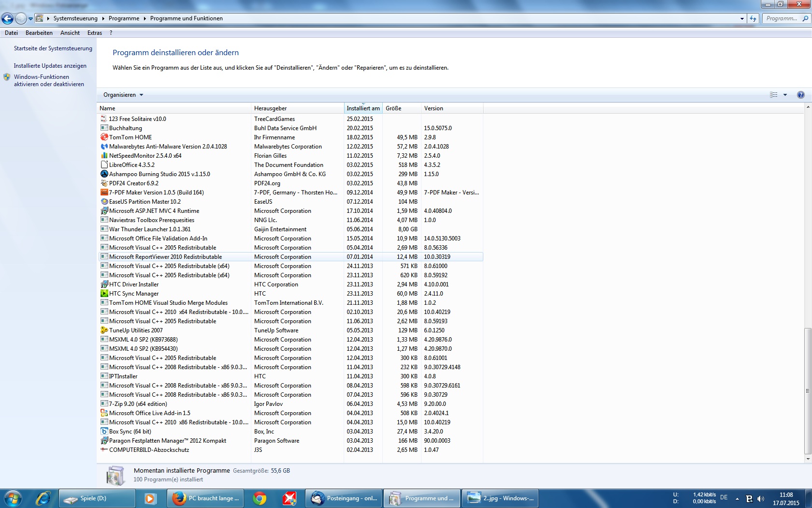Open the address bar history dropdown

click(x=742, y=18)
